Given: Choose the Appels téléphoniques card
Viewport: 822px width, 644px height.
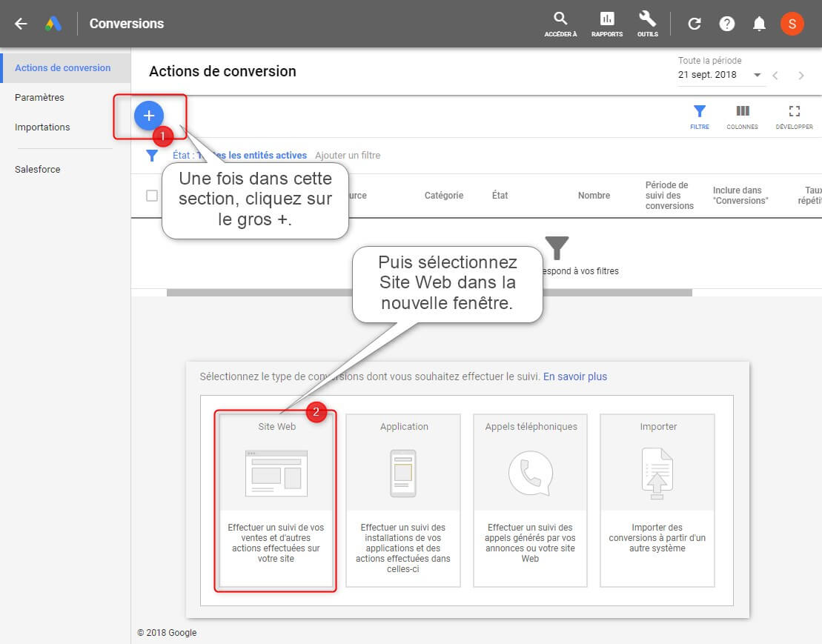Looking at the screenshot, I should pyautogui.click(x=530, y=500).
